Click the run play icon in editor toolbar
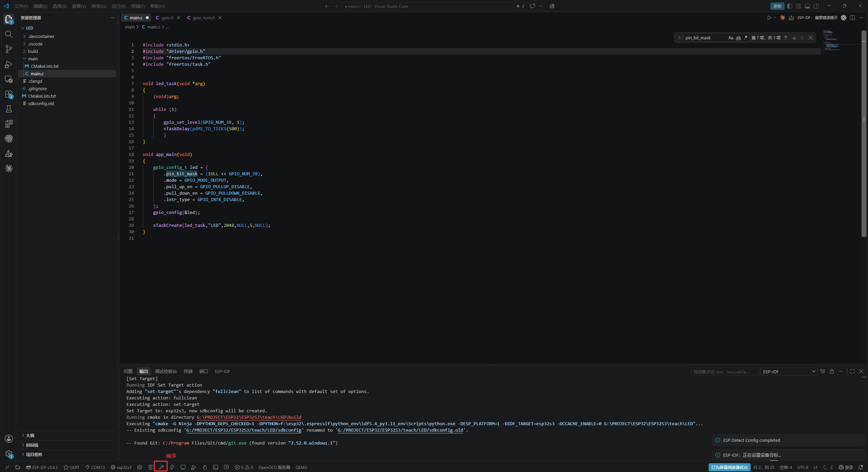 click(x=769, y=18)
